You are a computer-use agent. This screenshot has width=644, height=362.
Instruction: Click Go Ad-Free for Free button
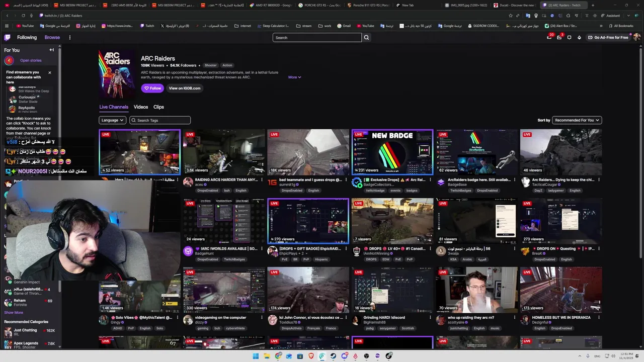tap(608, 37)
